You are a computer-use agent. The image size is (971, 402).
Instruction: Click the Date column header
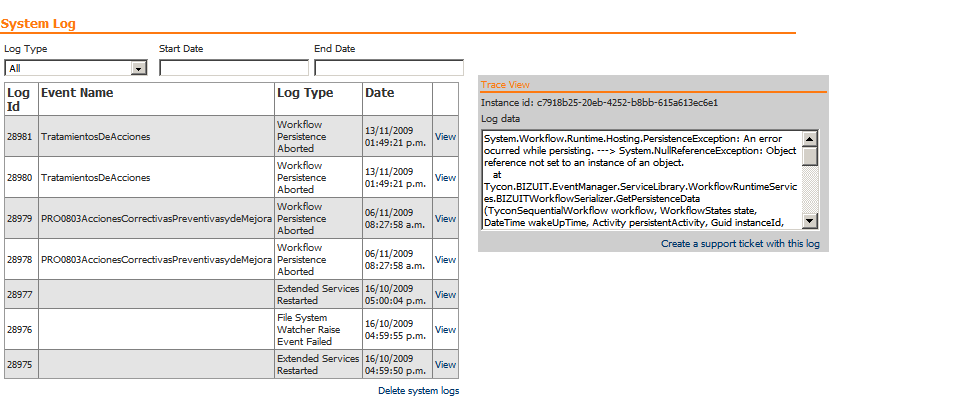(380, 93)
